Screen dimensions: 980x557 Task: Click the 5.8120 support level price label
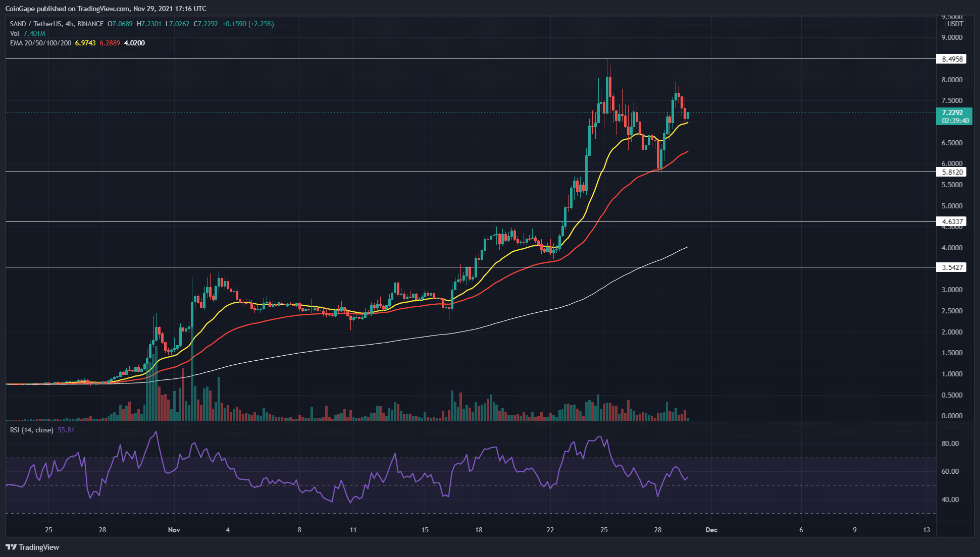coord(951,172)
